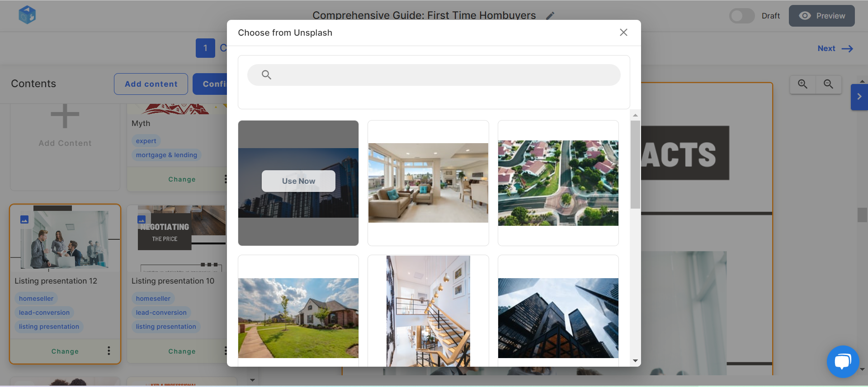Open more options on Listing presentation 12
The width and height of the screenshot is (868, 387).
click(x=108, y=351)
